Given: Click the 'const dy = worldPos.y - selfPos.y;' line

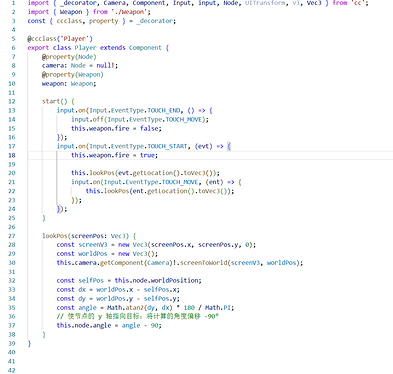Looking at the screenshot, I should (x=118, y=298).
